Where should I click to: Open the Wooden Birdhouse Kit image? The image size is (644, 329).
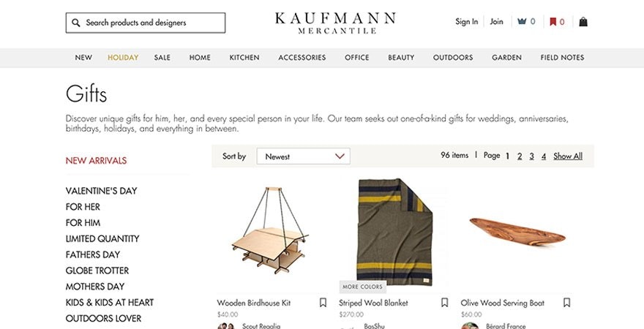pyautogui.click(x=272, y=230)
